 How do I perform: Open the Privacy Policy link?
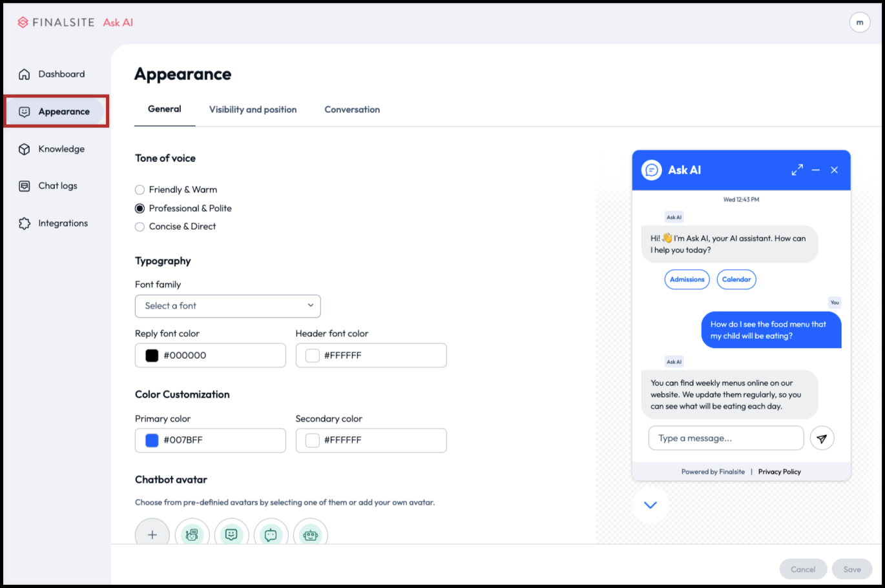click(780, 472)
